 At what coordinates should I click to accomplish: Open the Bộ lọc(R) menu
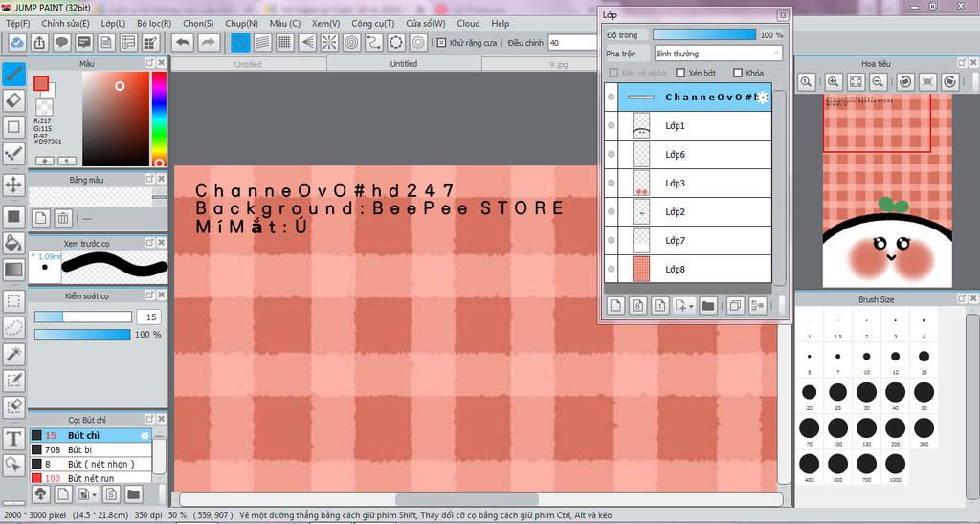[154, 23]
